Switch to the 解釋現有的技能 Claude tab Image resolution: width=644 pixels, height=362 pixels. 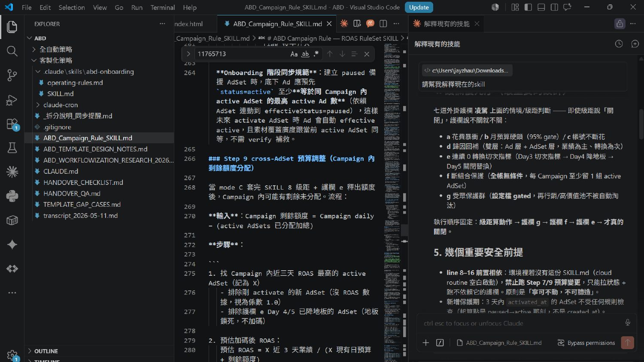(446, 24)
